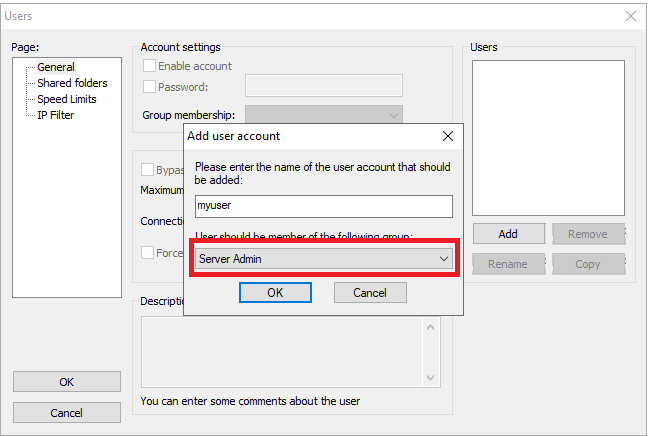Toggle the partially hidden Bypass checkbox

click(149, 170)
